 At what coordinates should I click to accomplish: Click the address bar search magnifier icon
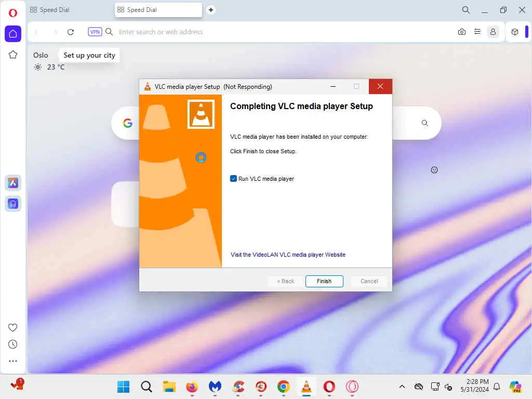(x=109, y=32)
